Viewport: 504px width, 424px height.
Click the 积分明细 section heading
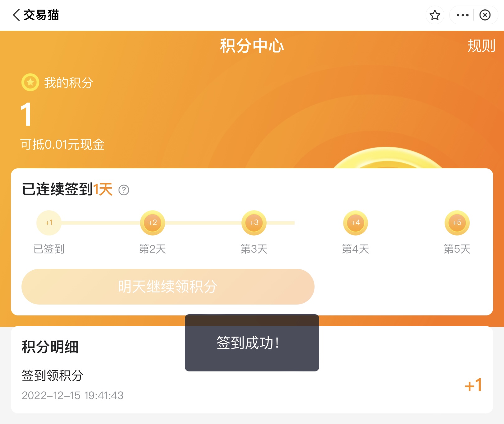pyautogui.click(x=50, y=347)
